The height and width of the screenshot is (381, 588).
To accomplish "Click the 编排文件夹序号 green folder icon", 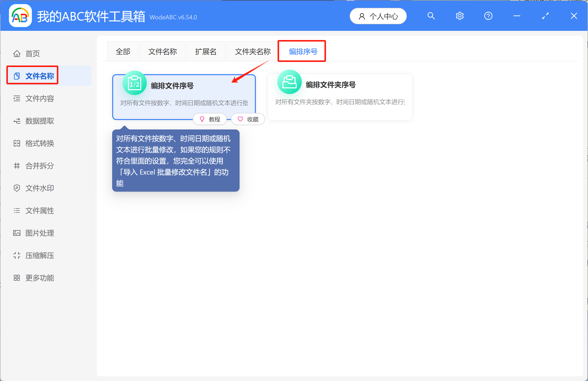I will tap(289, 82).
